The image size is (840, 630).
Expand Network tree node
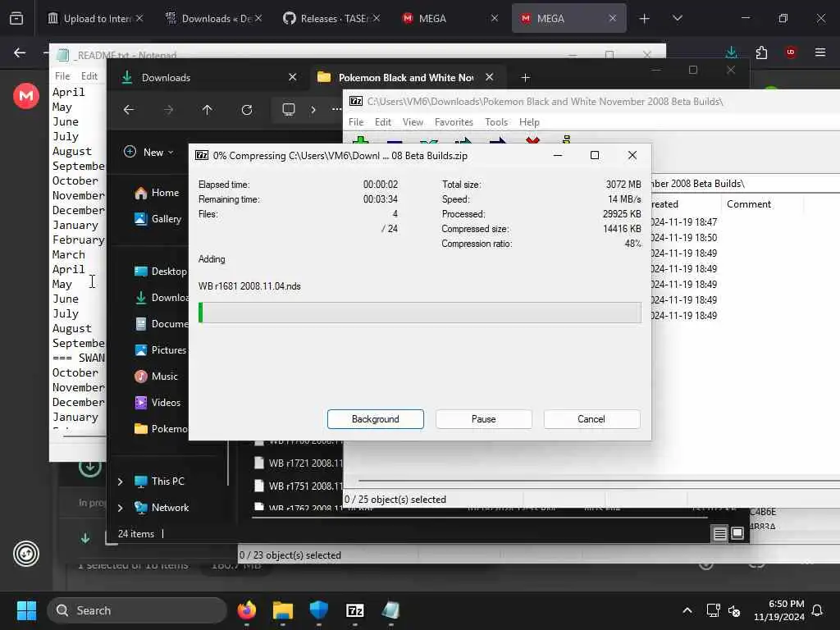coord(121,508)
